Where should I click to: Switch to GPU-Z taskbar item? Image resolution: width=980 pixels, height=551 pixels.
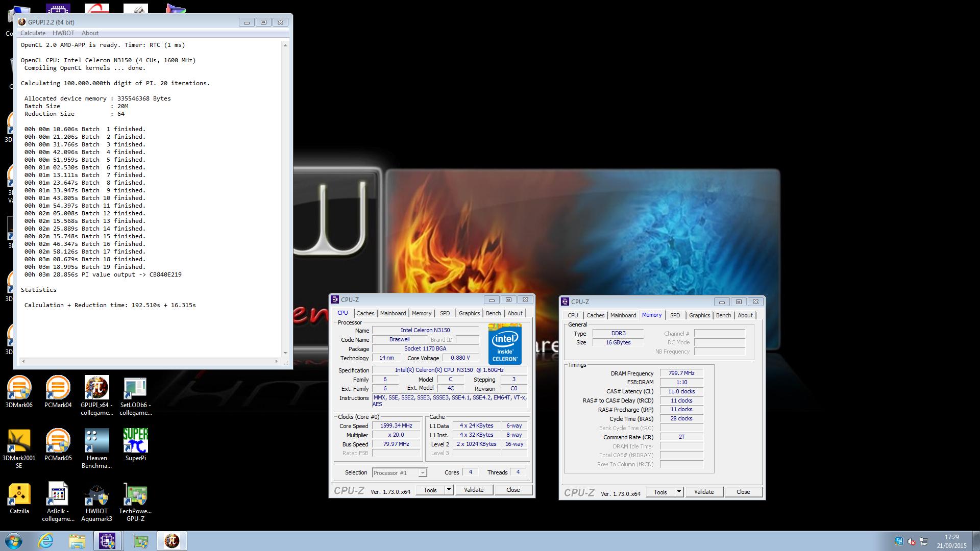140,541
